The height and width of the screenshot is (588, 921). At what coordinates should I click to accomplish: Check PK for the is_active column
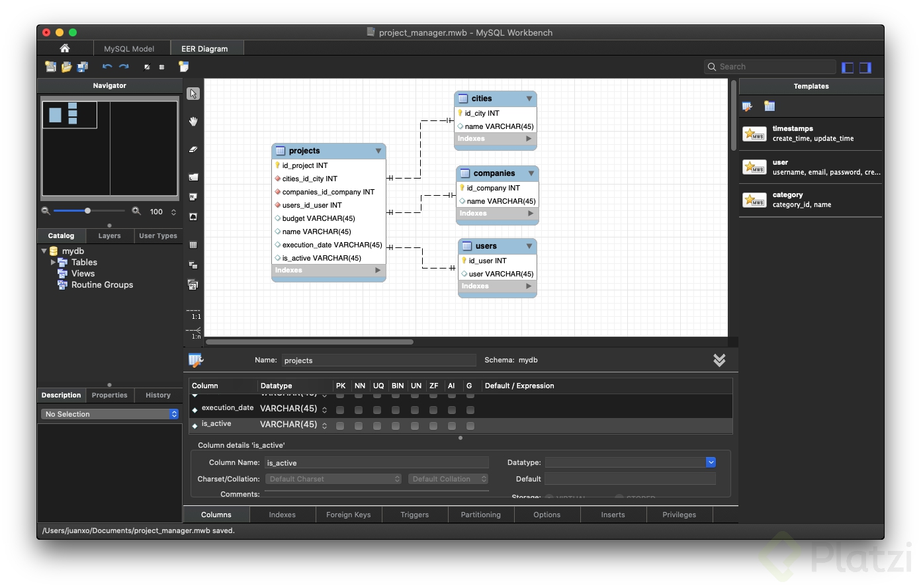[340, 426]
